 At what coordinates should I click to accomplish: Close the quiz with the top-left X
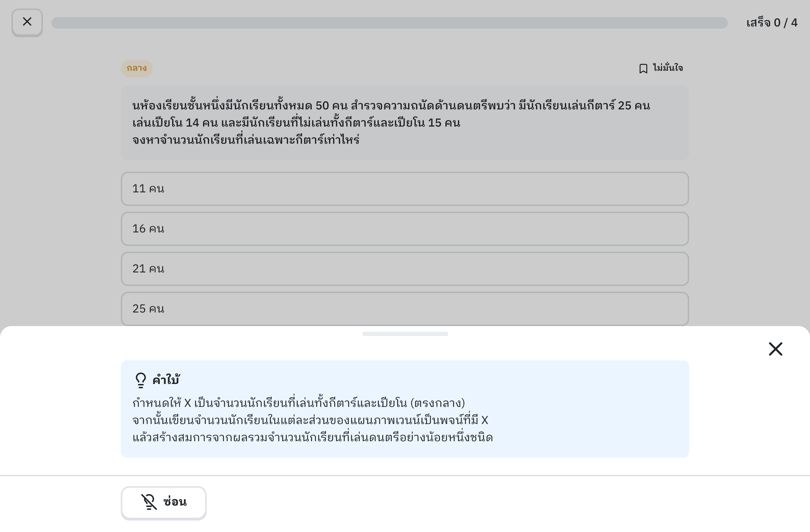(x=27, y=22)
